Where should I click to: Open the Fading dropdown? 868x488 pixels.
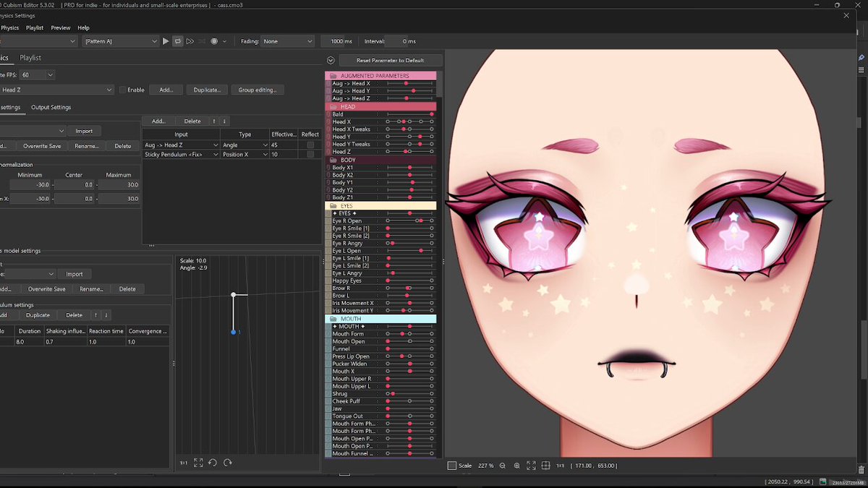288,41
